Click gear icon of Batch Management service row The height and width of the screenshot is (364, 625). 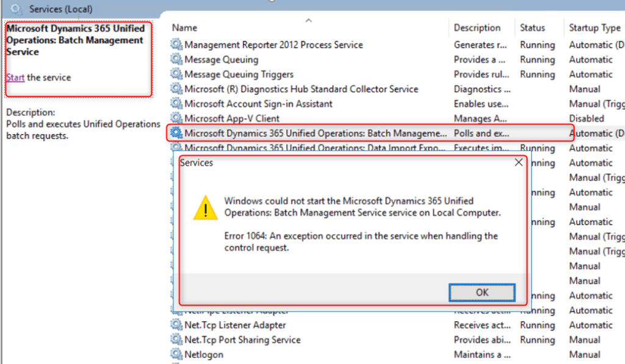[x=176, y=133]
